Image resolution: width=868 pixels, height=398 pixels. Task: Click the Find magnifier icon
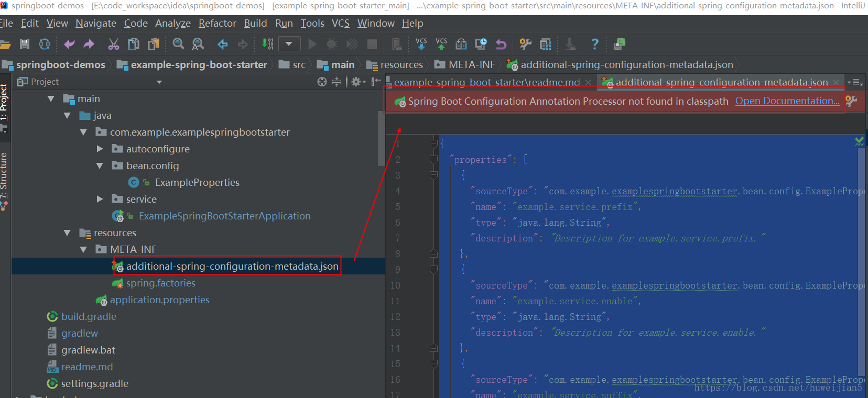[178, 44]
